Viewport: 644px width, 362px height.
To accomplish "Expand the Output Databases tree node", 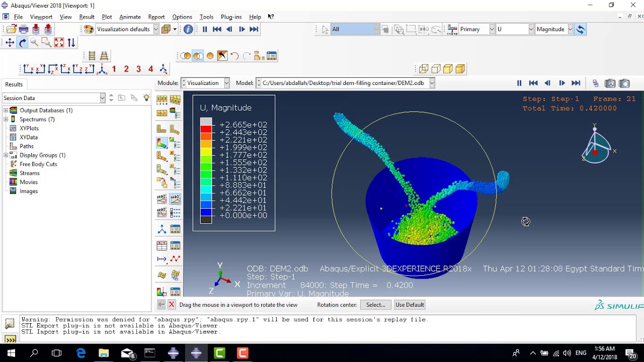I will click(x=6, y=110).
